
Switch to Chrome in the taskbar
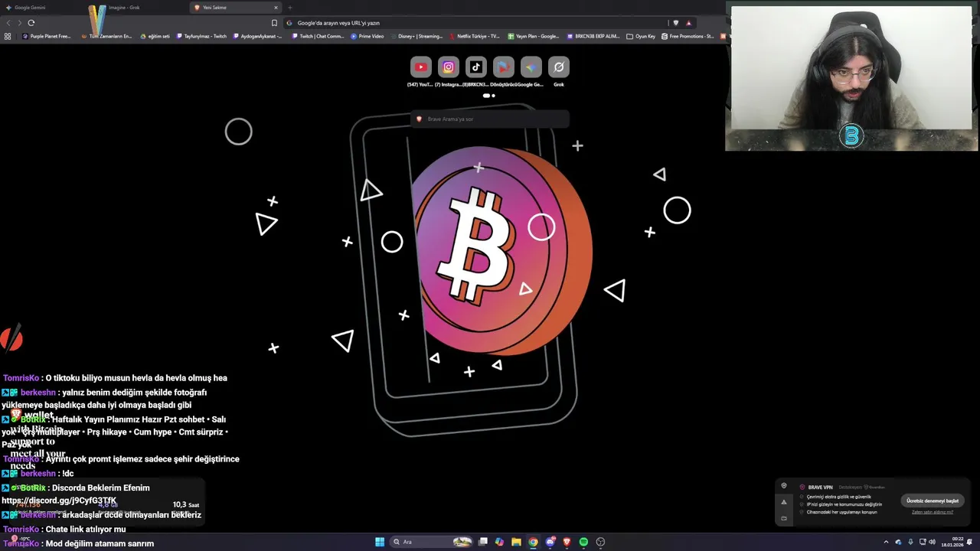(533, 542)
